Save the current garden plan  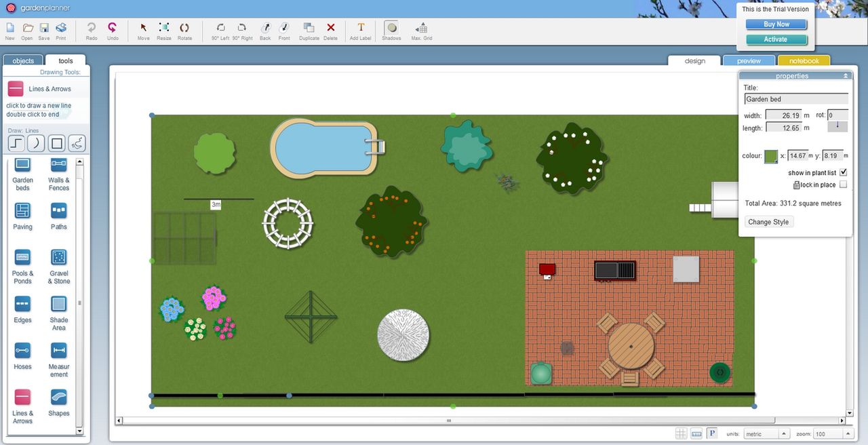(44, 31)
